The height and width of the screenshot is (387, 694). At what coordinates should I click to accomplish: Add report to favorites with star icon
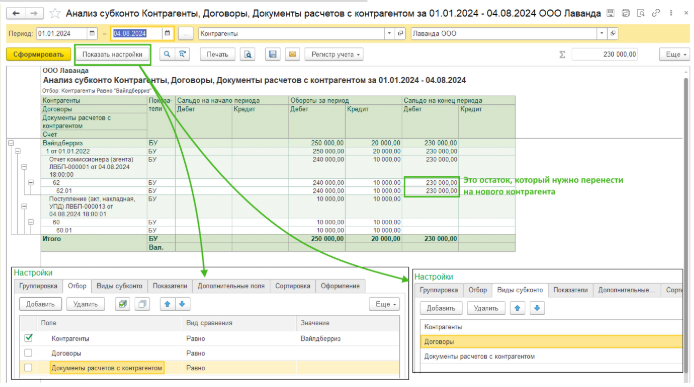55,13
